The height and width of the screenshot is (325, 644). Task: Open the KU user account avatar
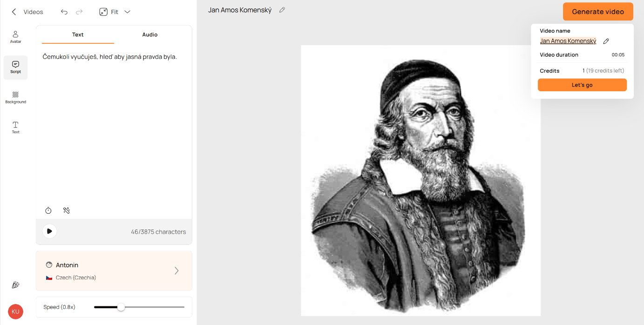pos(15,311)
